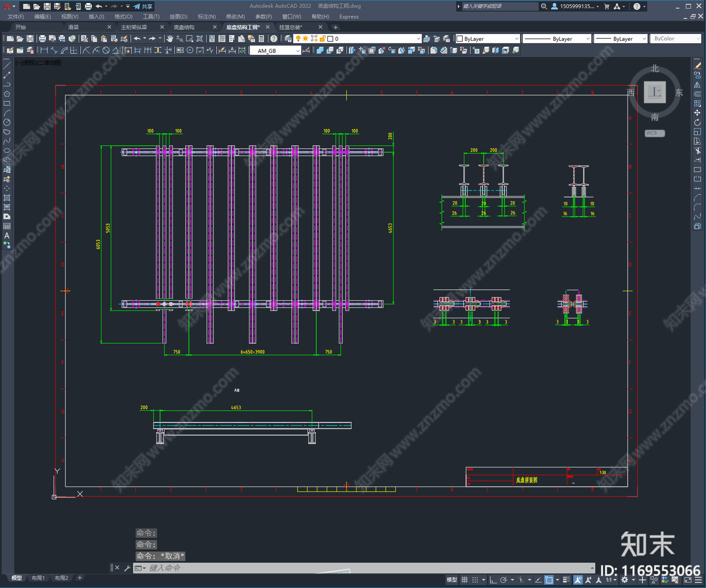Click the Pan hand tool icon
Image resolution: width=706 pixels, height=588 pixels.
pos(170,39)
